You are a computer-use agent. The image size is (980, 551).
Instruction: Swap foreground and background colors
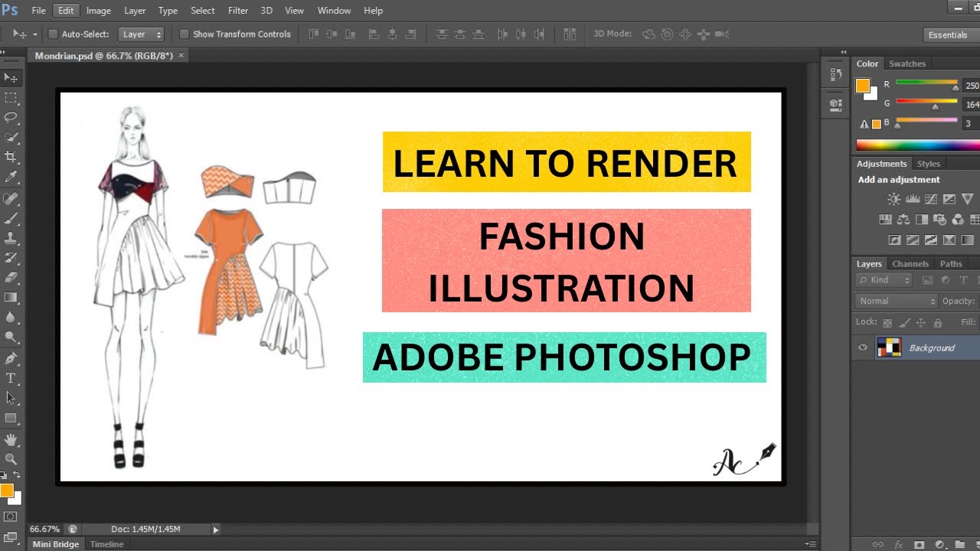coord(16,476)
